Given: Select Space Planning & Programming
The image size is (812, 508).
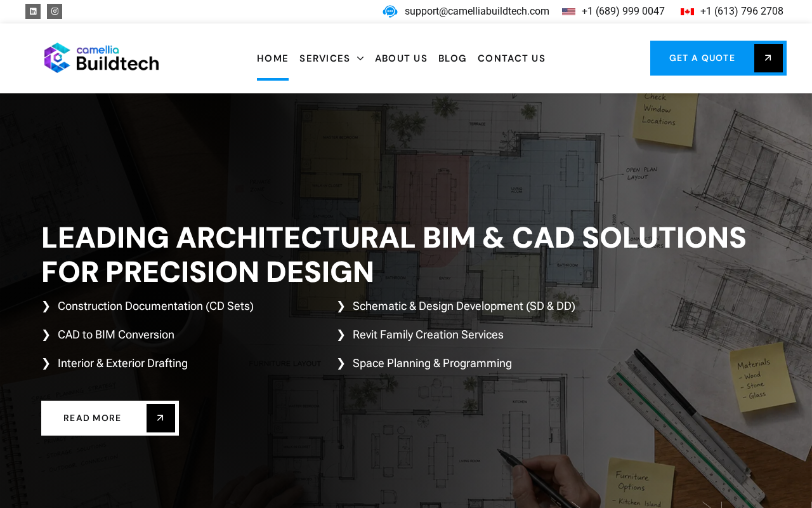Looking at the screenshot, I should point(432,363).
